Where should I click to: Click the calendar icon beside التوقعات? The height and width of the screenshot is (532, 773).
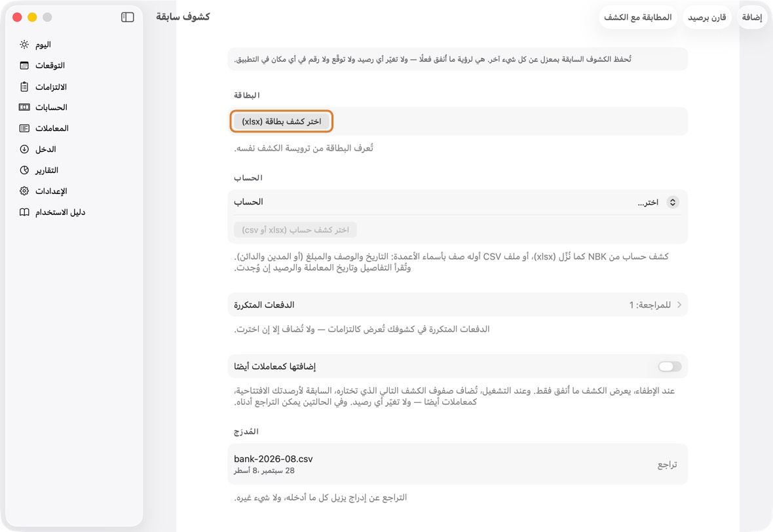pyautogui.click(x=24, y=66)
